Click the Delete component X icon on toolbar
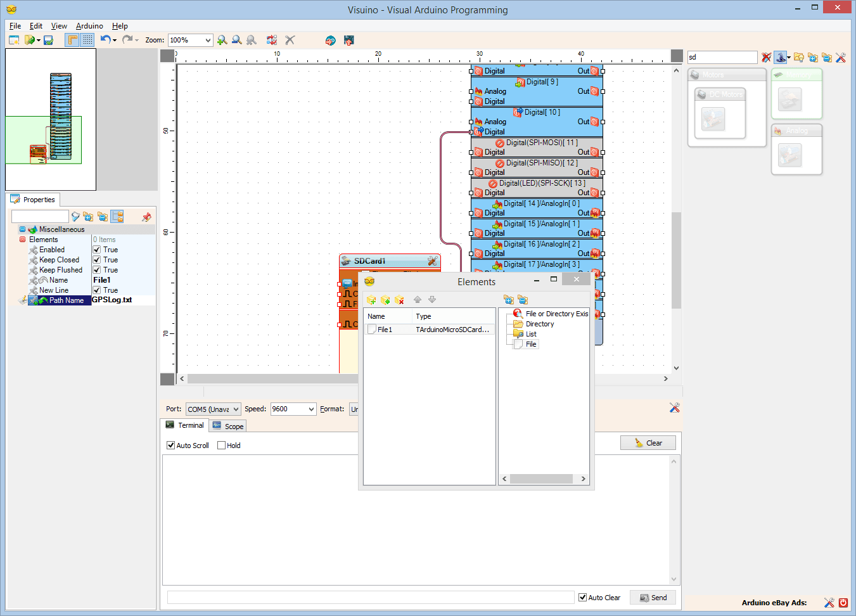856x616 pixels. click(290, 39)
